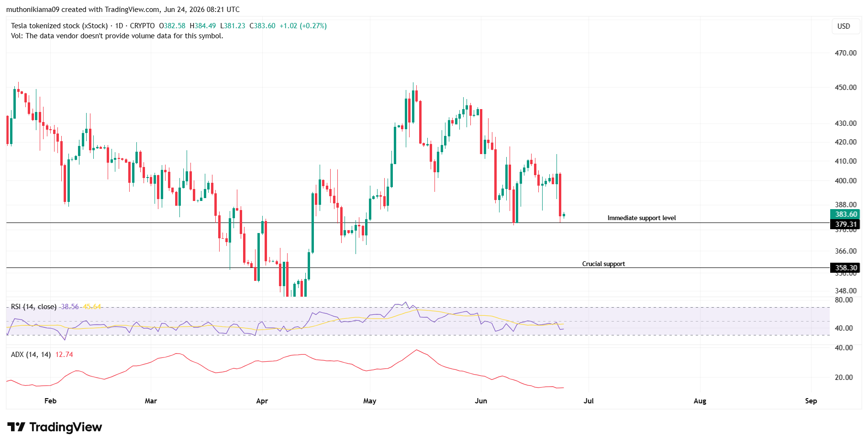Click the RSI value 38.56
The width and height of the screenshot is (868, 445).
(69, 307)
